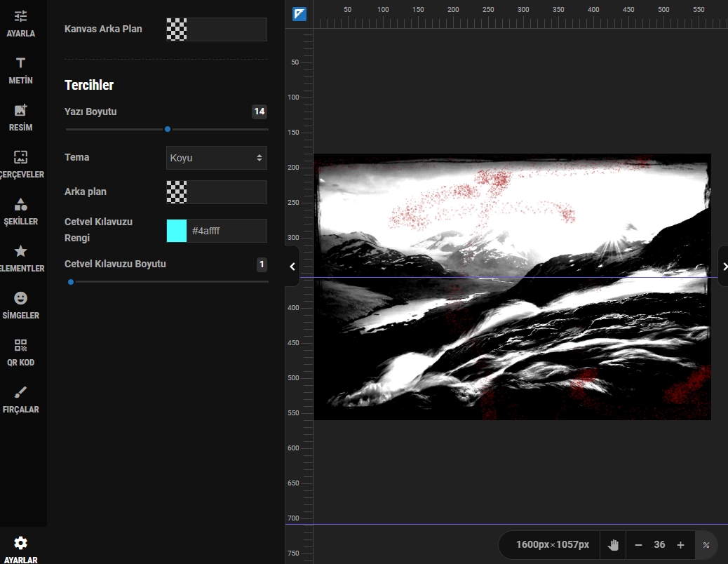The height and width of the screenshot is (564, 728).
Task: Toggle the hand pan tool
Action: [x=613, y=545]
